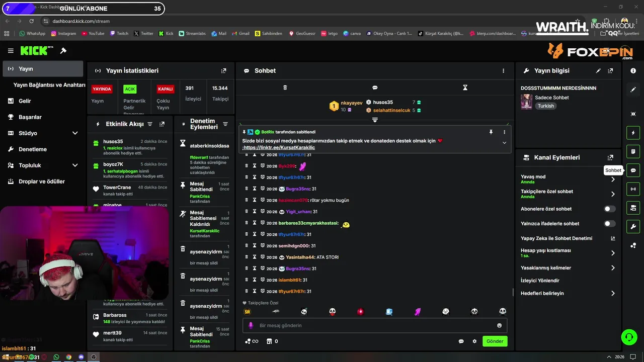644x362 pixels.
Task: Click the lightning bolt icon in the right sidebar
Action: click(x=633, y=133)
